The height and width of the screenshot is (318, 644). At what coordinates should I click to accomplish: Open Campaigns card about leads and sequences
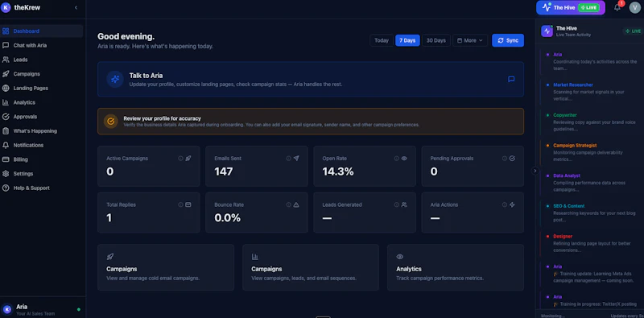coord(311,267)
